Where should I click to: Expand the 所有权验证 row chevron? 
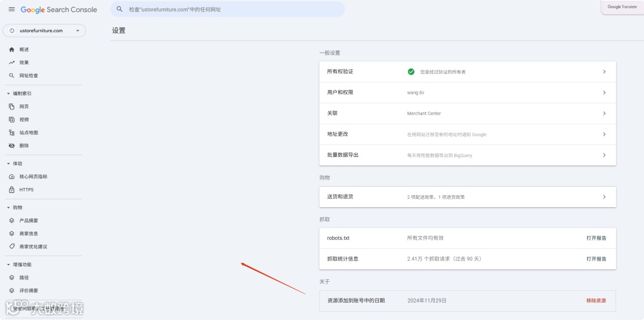tap(604, 72)
